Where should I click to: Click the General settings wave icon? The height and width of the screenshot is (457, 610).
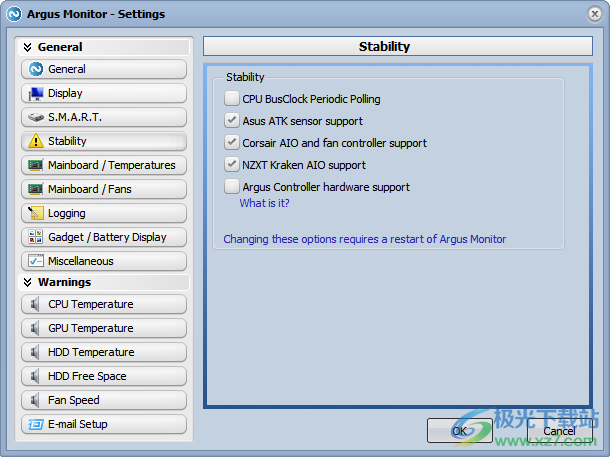tap(36, 69)
